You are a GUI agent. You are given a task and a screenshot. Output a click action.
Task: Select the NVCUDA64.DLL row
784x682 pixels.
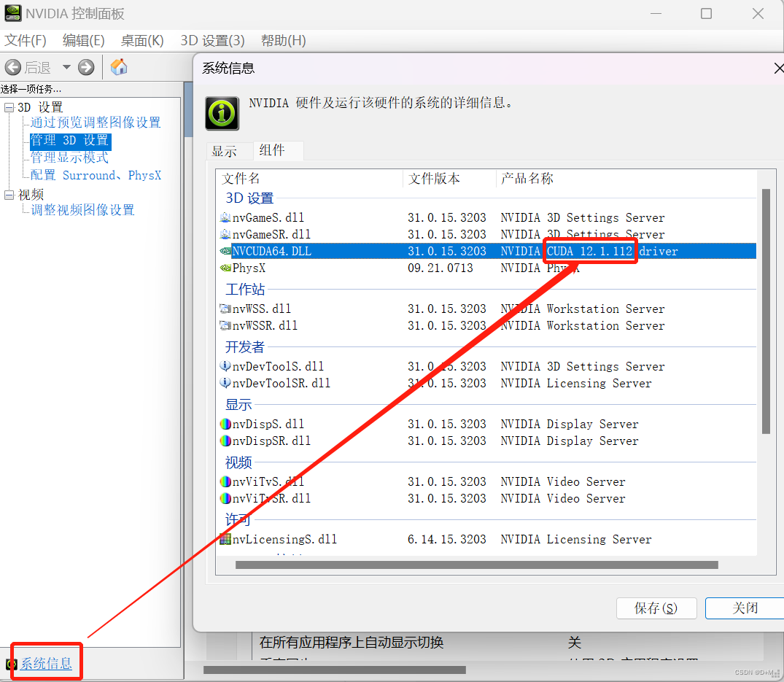487,251
